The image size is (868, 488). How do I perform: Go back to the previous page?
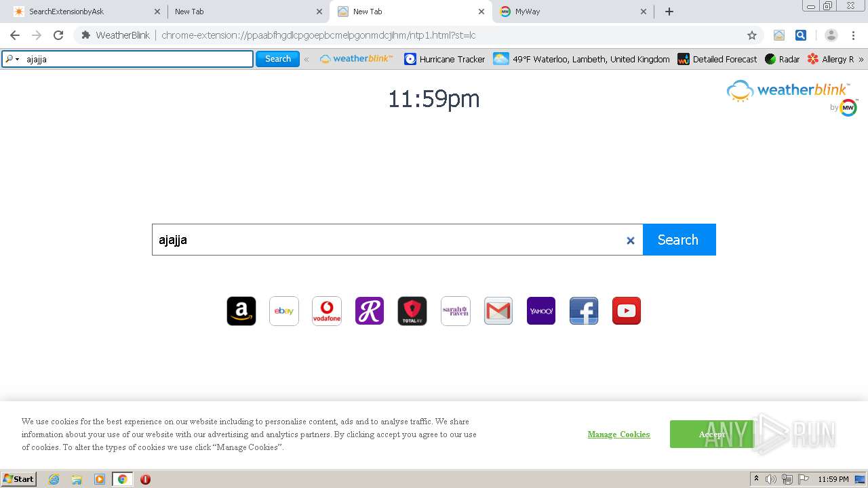(15, 35)
